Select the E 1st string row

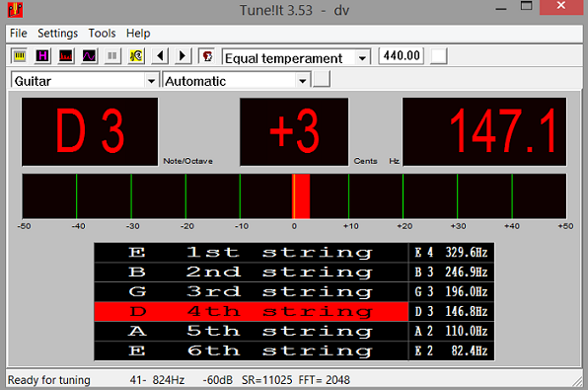click(x=251, y=252)
